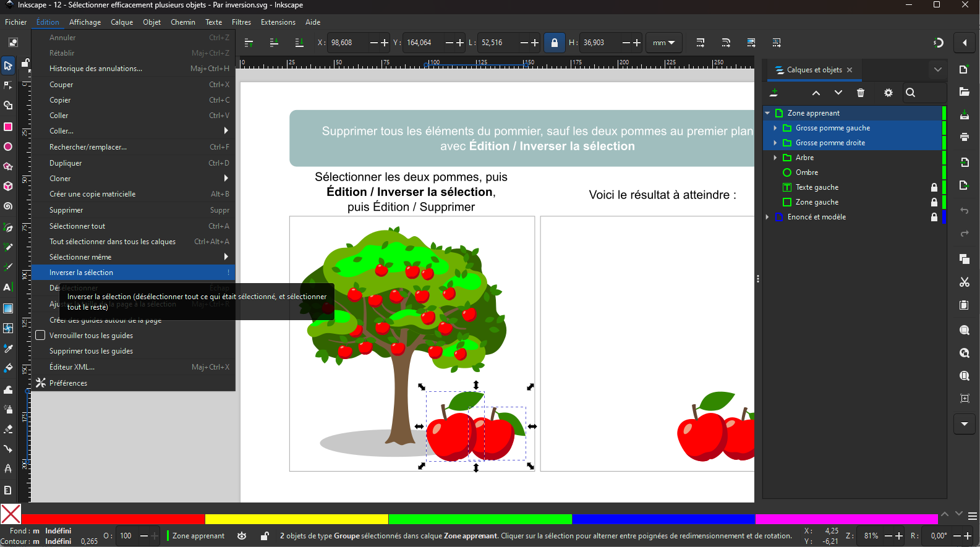Screen dimensions: 980x547
Task: Select the Spiral tool
Action: point(8,206)
